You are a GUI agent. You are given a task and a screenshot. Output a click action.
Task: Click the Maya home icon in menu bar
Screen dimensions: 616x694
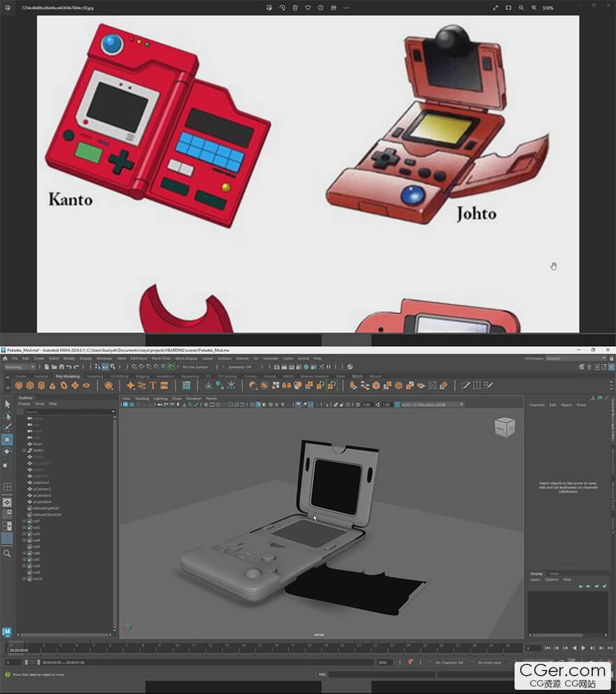click(6, 359)
